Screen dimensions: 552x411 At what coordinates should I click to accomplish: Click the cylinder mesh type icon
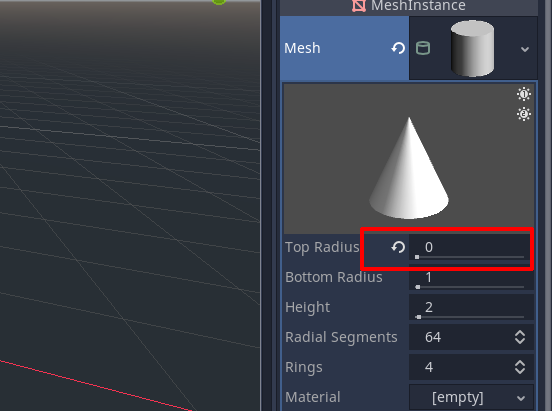tap(423, 48)
